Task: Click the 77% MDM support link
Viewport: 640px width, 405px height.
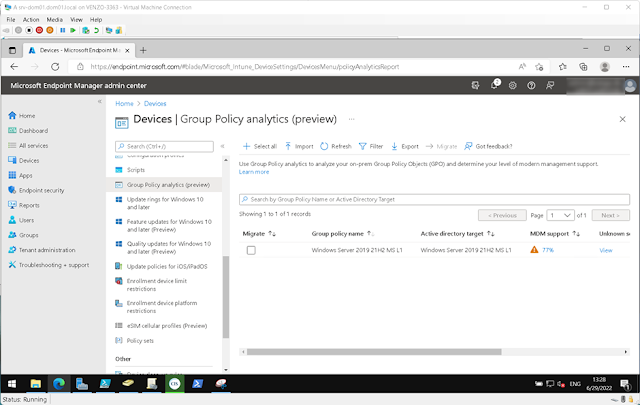Action: [548, 250]
